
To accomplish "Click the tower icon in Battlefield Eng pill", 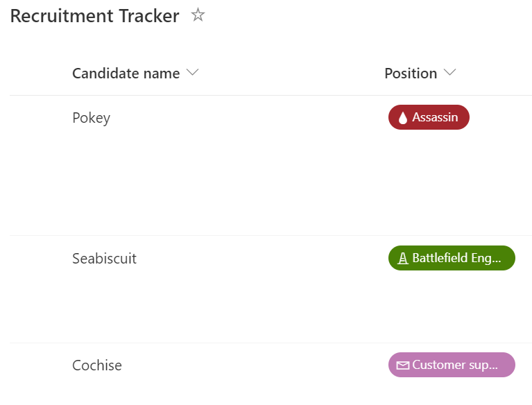I will coord(403,259).
